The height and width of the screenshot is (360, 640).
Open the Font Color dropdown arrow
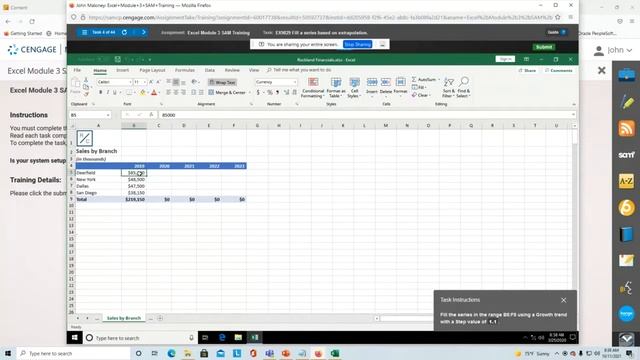pyautogui.click(x=159, y=93)
